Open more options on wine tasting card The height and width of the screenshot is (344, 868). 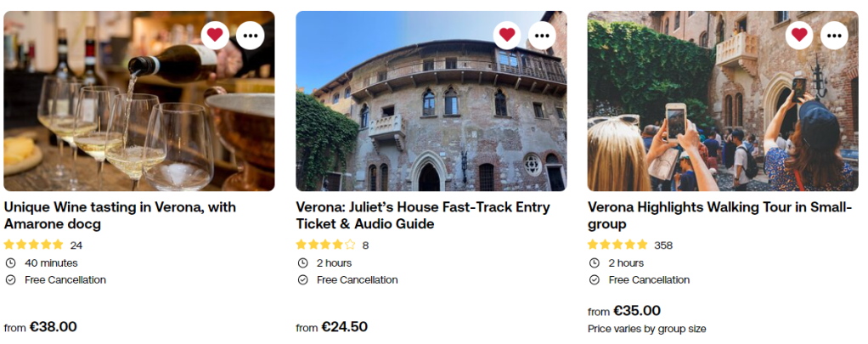(250, 35)
